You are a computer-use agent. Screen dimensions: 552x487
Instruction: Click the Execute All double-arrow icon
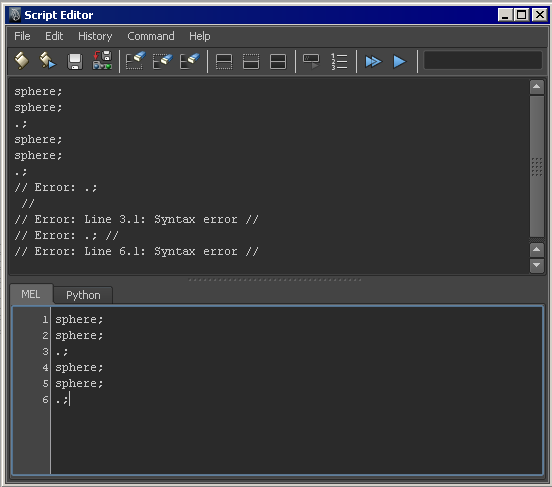(x=373, y=62)
